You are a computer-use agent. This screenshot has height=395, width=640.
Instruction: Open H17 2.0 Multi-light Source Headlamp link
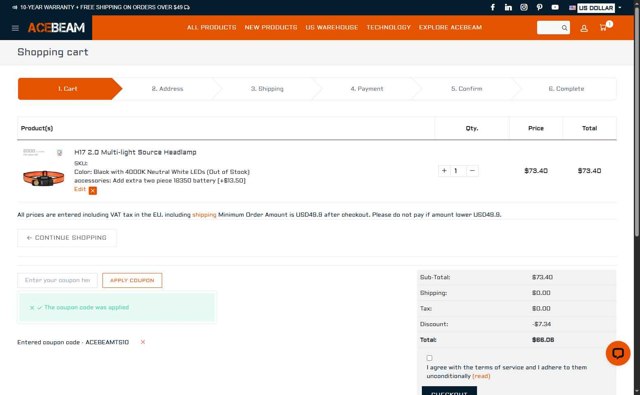click(x=135, y=152)
